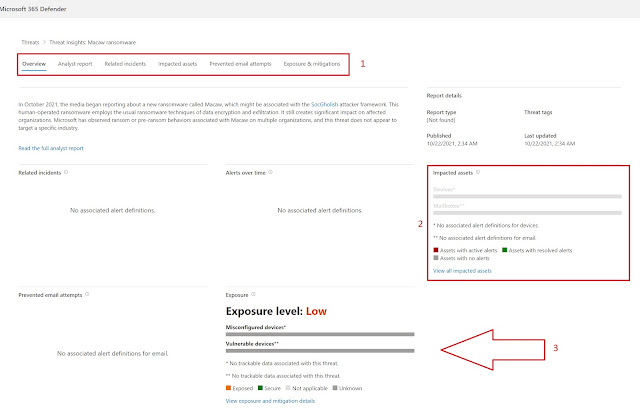This screenshot has width=640, height=408.
Task: Open View exposure and mitigation details
Action: 270,401
